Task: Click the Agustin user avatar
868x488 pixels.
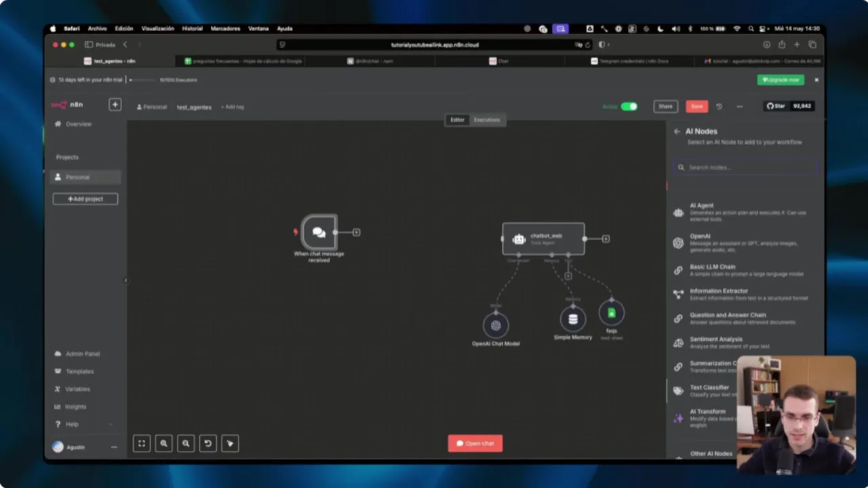Action: tap(58, 447)
